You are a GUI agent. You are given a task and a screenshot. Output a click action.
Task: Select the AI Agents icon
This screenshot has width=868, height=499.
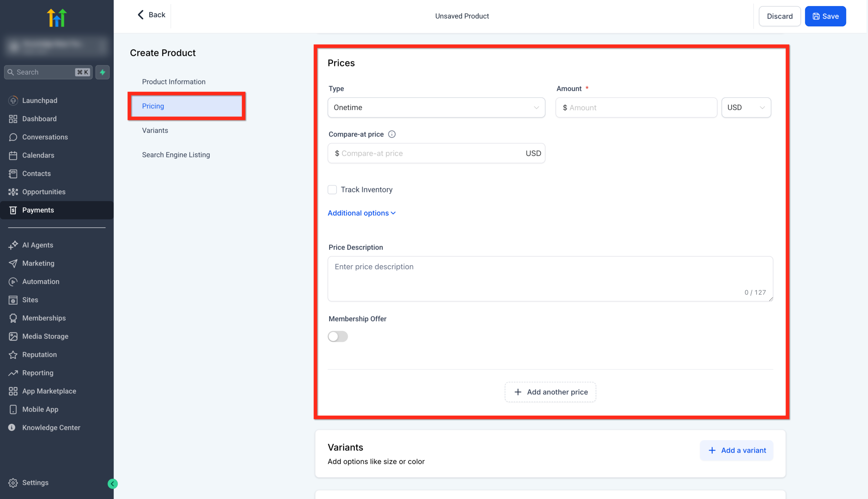[13, 245]
